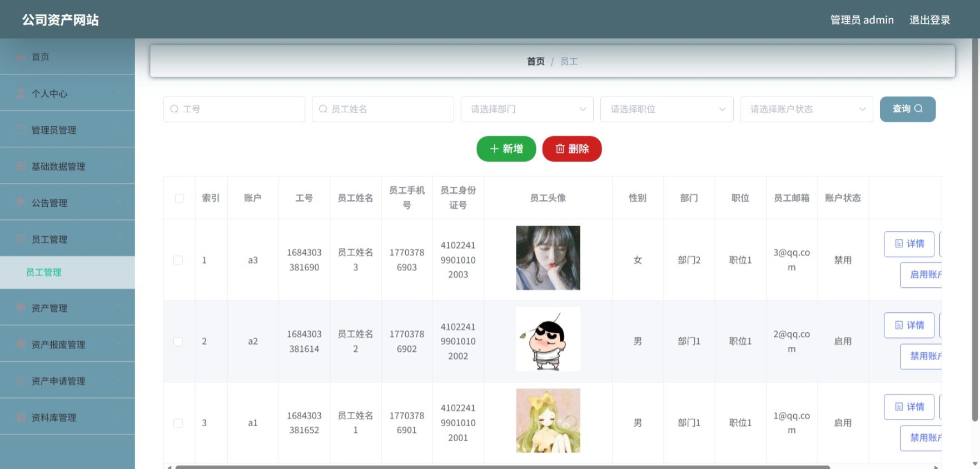Open the 请选择账户状态 dropdown
The image size is (980, 469).
click(x=806, y=109)
